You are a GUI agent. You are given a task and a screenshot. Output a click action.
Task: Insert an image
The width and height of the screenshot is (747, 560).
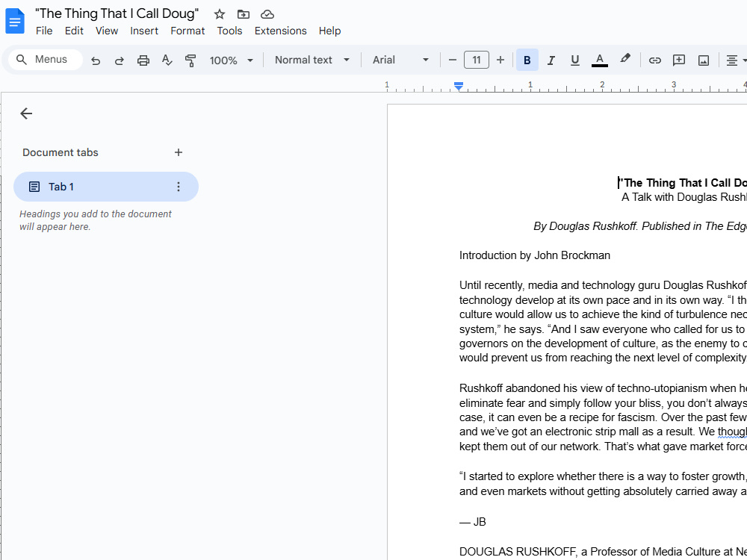coord(704,60)
